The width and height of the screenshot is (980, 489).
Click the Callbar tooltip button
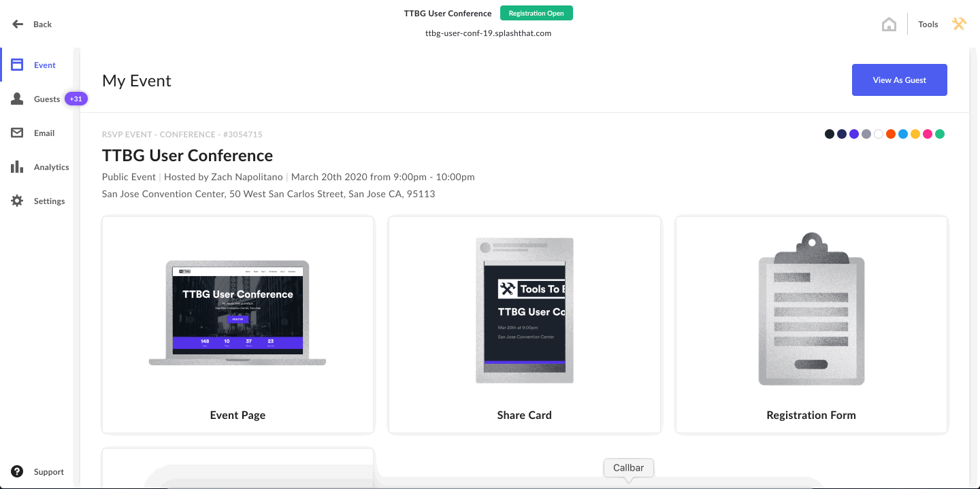[x=628, y=468]
